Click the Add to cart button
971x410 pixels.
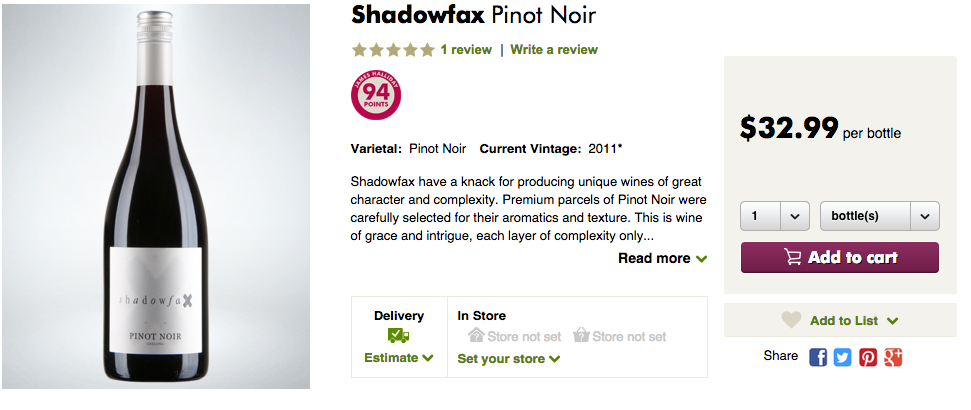(839, 257)
